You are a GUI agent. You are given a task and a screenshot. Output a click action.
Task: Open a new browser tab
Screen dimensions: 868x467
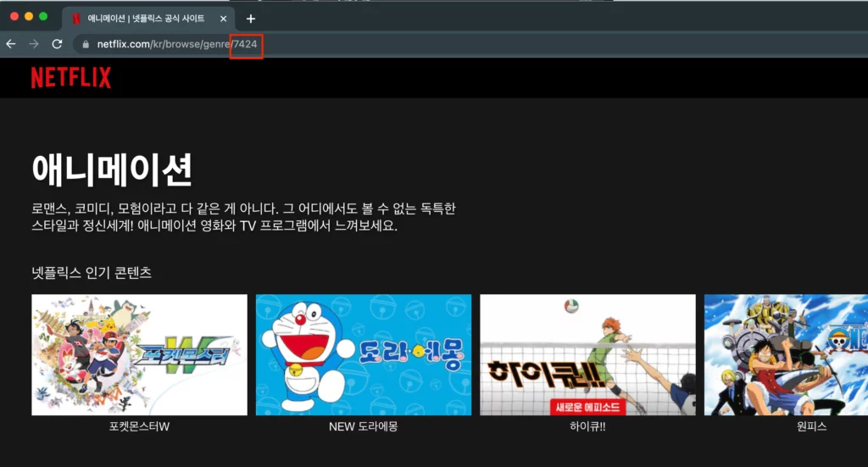click(251, 19)
